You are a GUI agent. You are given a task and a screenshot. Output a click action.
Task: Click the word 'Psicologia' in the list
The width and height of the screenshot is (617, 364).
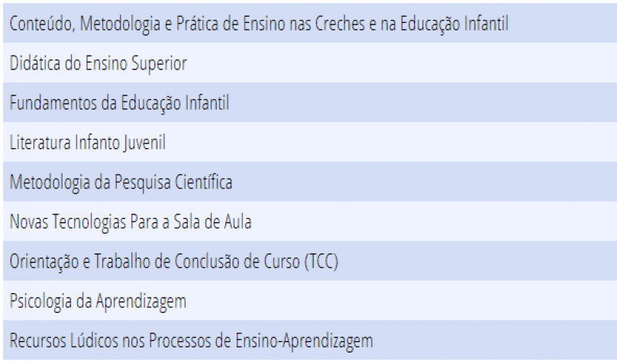pos(40,301)
